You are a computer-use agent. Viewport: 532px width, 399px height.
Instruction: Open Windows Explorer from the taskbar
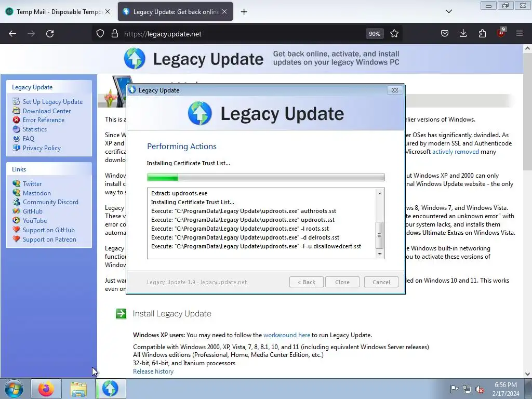tap(79, 389)
